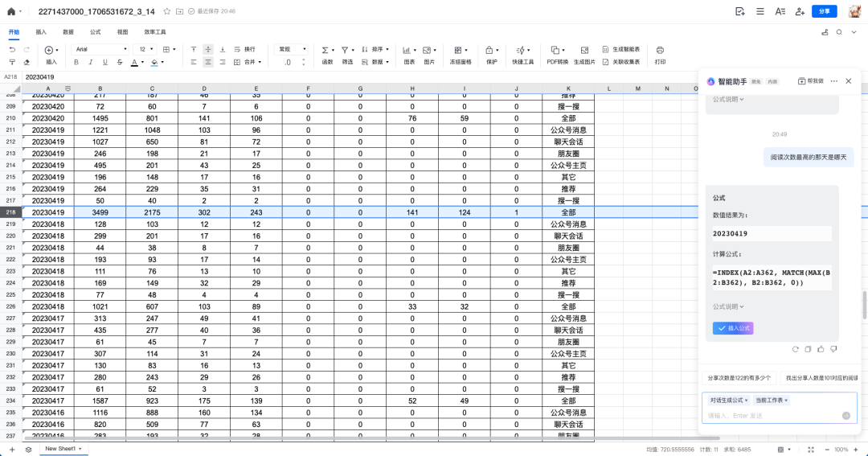Switch to the 视图 tab
The image size is (868, 456).
click(122, 32)
